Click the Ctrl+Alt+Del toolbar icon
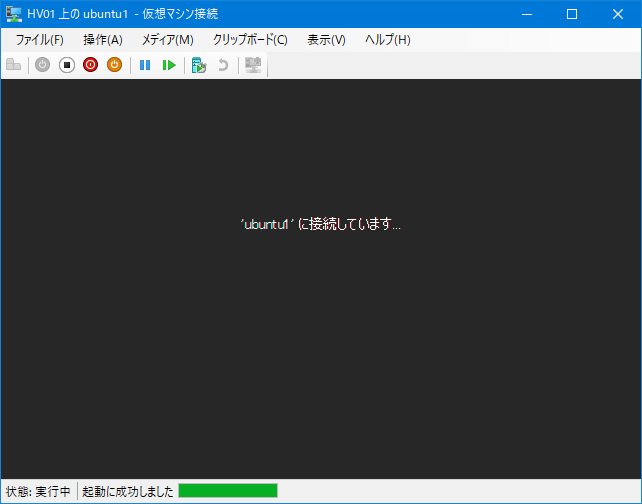The height and width of the screenshot is (504, 642). tap(14, 65)
